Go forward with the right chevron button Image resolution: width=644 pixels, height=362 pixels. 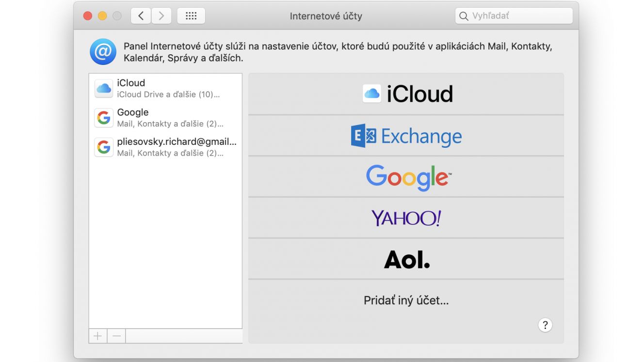point(161,16)
